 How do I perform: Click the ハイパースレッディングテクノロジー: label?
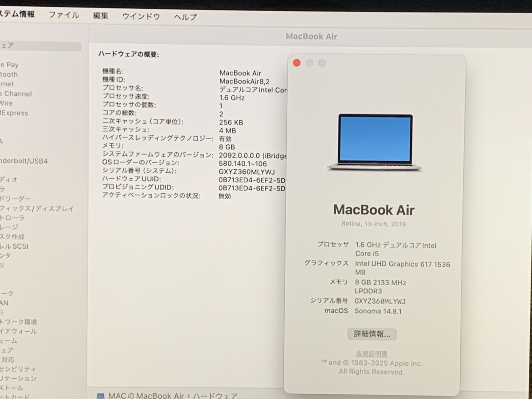[x=158, y=138]
